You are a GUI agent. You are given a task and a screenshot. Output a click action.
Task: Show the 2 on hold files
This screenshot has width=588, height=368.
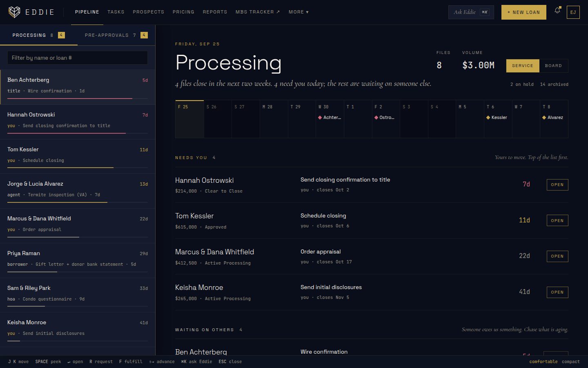[x=522, y=84]
